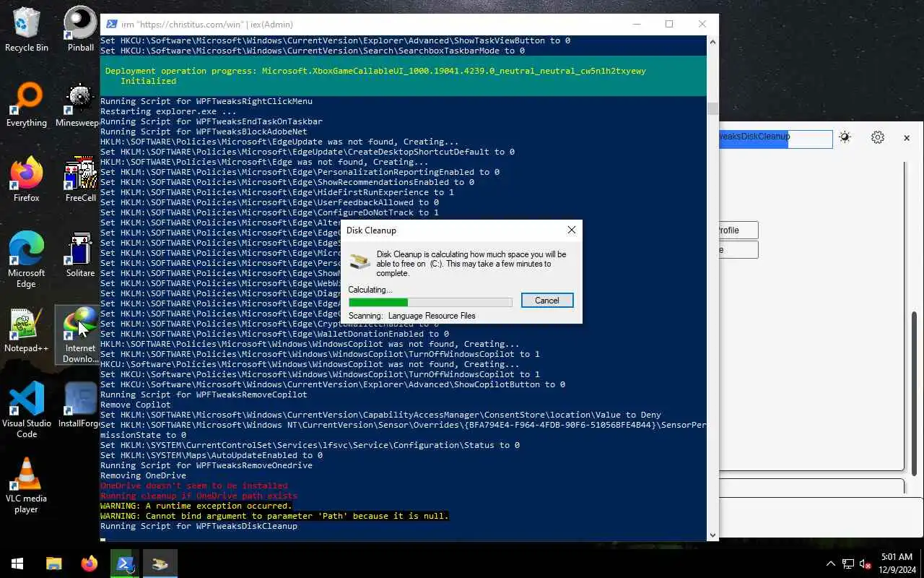924x578 pixels.
Task: Launch Firefox from the taskbar
Action: point(90,564)
